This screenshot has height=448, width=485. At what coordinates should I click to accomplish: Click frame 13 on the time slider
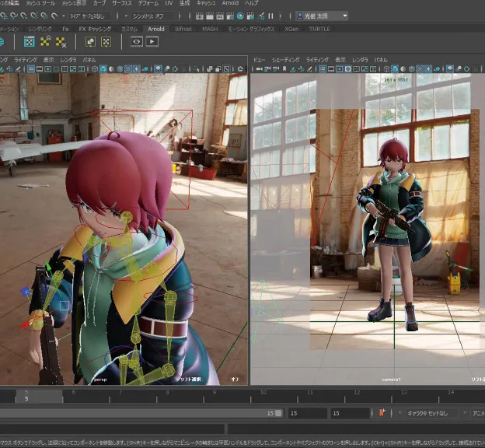click(403, 392)
